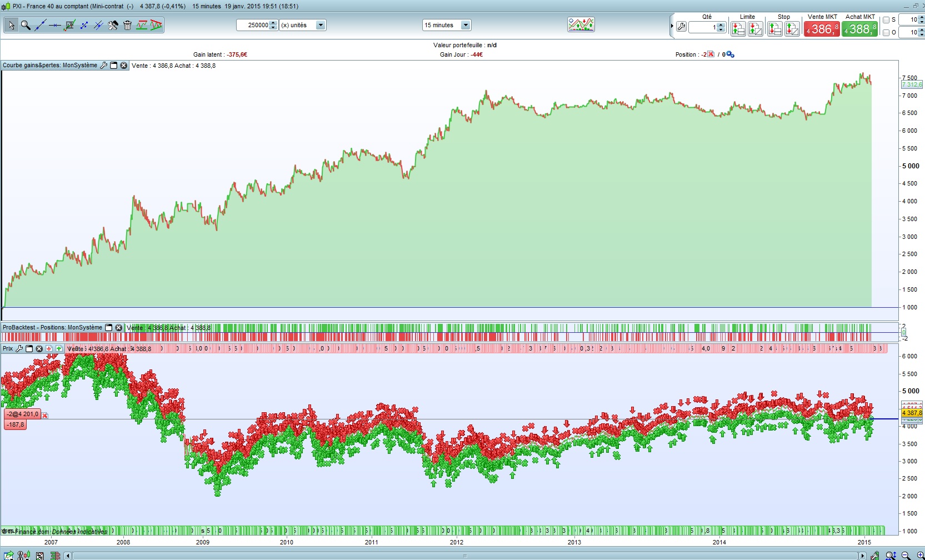Select the horizontal line tool
This screenshot has height=560, width=925.
pyautogui.click(x=54, y=25)
